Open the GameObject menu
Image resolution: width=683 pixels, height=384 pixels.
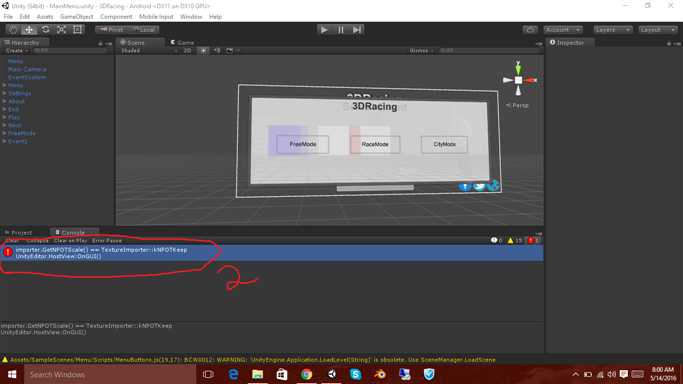(x=76, y=17)
